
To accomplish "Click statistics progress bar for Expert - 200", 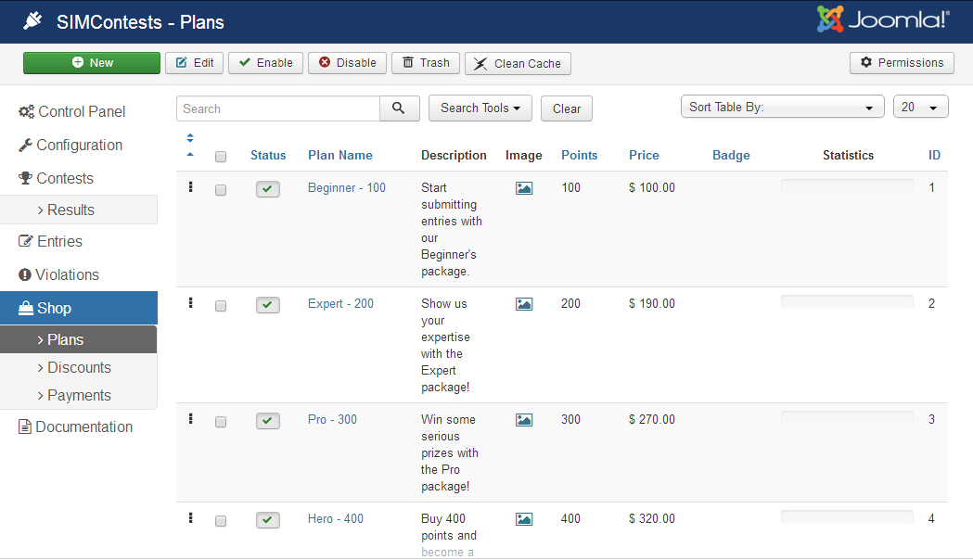I will [847, 301].
